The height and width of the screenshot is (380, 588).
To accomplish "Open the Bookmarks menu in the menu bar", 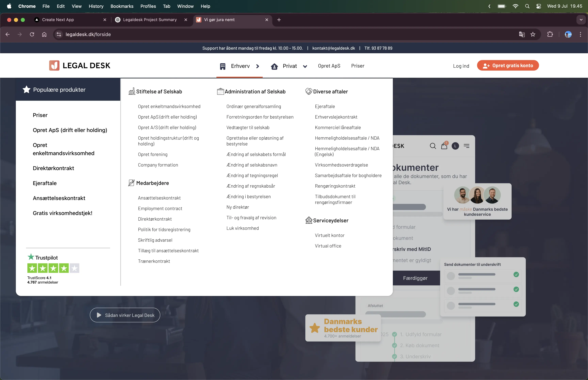I will [122, 6].
